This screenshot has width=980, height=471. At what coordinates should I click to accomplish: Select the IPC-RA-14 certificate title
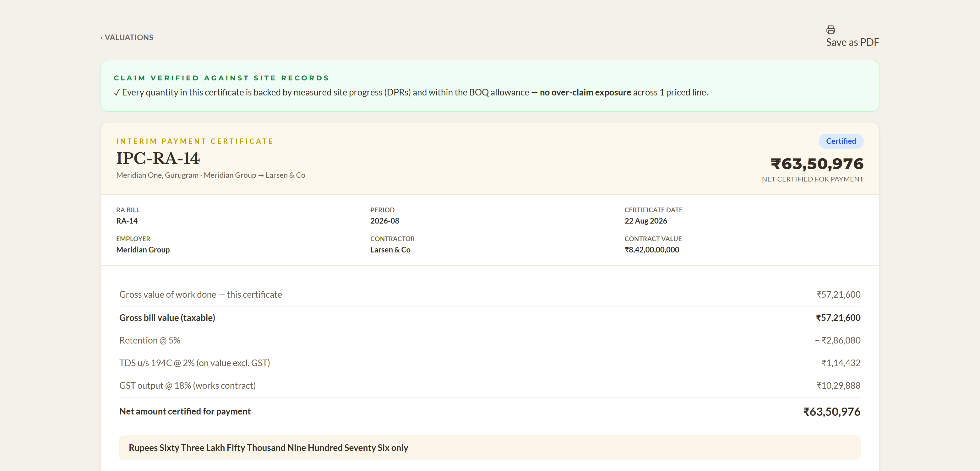coord(158,158)
